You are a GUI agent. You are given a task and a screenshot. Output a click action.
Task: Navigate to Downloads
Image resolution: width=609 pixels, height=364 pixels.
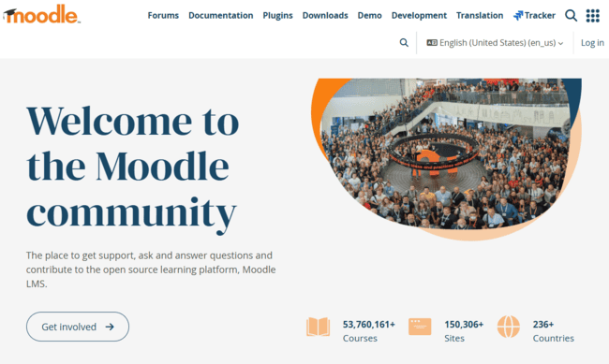(325, 16)
